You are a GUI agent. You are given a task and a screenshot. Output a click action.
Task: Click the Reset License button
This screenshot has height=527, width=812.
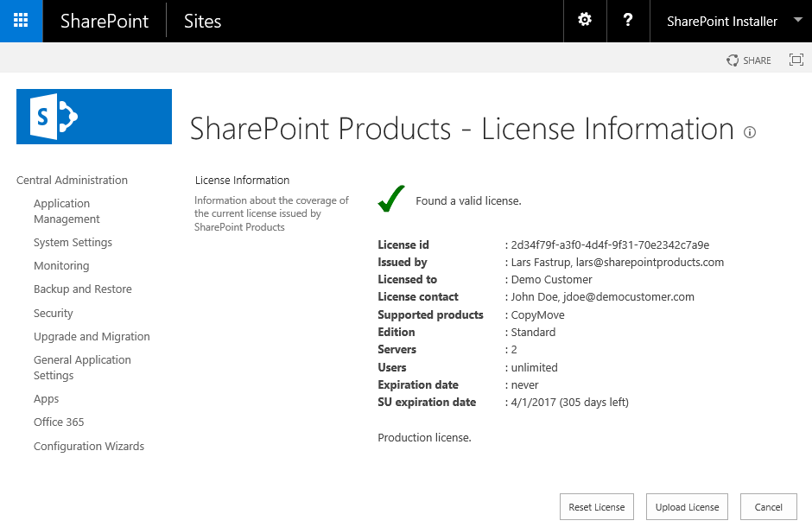point(596,506)
